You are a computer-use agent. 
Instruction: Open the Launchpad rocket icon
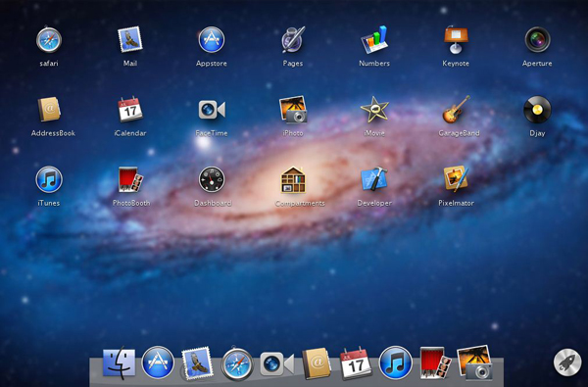click(x=567, y=363)
